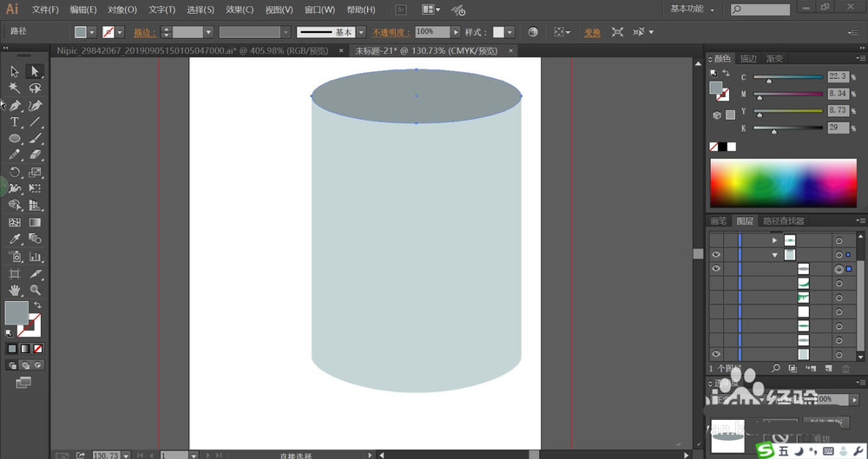Select the Hand tool

click(x=15, y=290)
